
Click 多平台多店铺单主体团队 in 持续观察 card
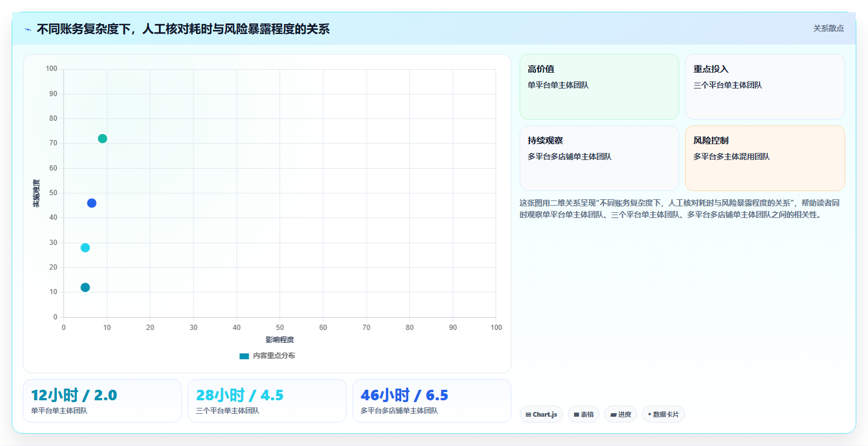tap(569, 157)
